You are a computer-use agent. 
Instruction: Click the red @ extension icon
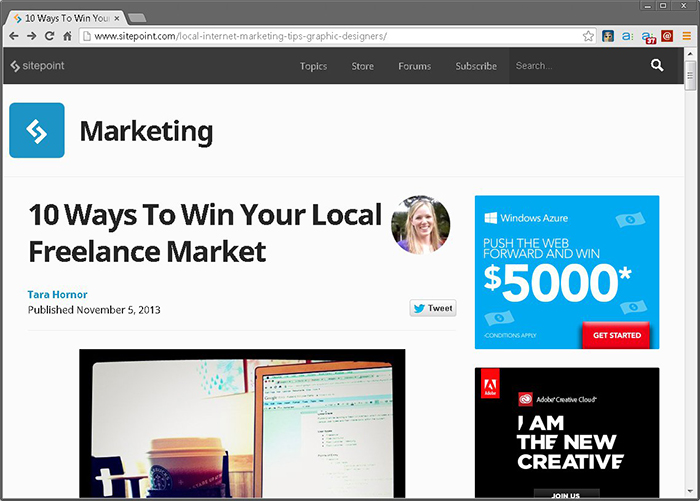pos(667,36)
